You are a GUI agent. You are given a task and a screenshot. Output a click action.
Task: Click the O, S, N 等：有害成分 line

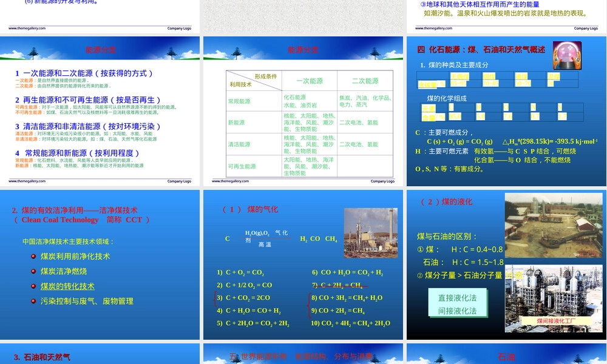pos(449,169)
